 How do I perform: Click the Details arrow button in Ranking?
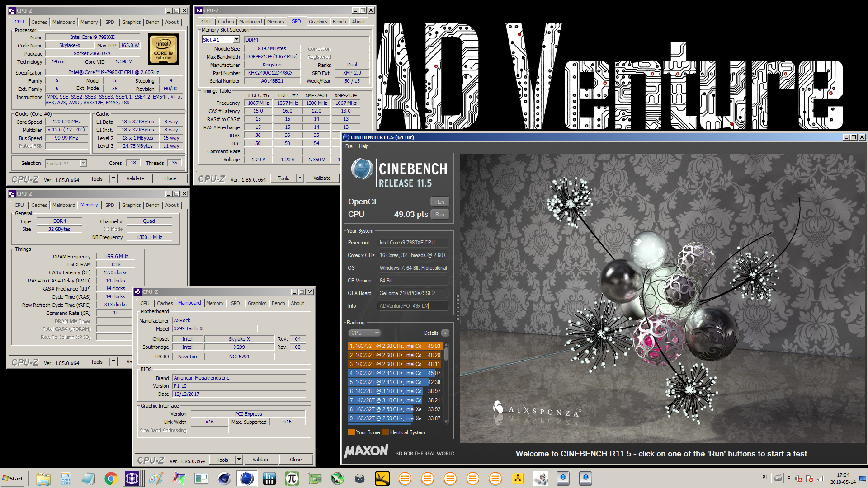(x=445, y=333)
